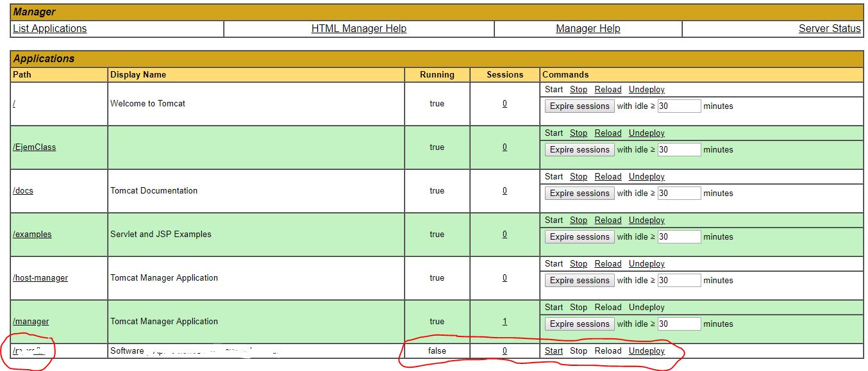
Task: Open the /manager application path
Action: (x=31, y=321)
